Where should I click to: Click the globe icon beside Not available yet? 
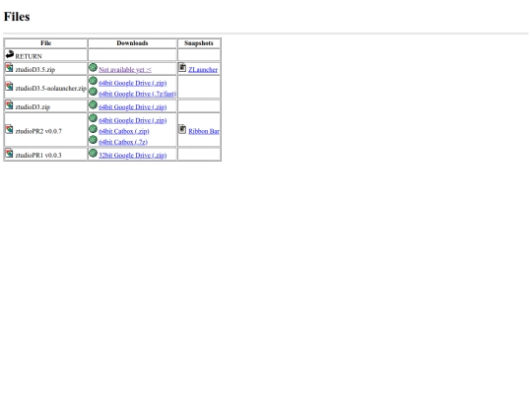pyautogui.click(x=93, y=68)
